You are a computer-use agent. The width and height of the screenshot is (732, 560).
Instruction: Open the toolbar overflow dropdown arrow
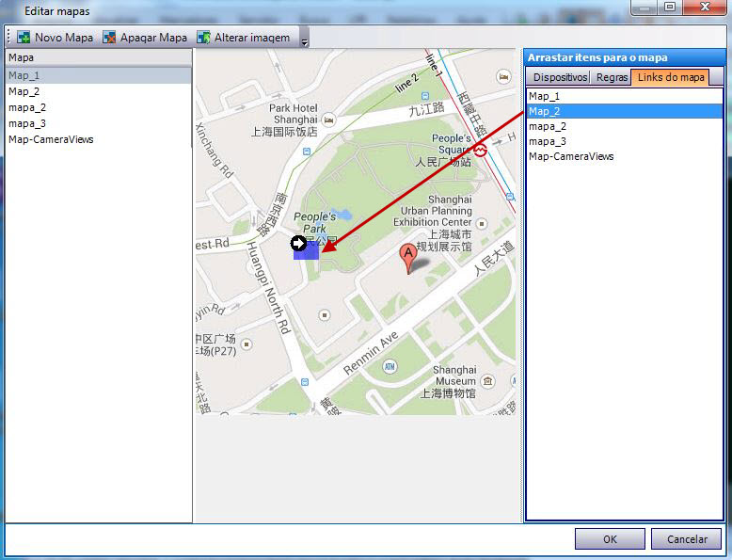pyautogui.click(x=305, y=41)
